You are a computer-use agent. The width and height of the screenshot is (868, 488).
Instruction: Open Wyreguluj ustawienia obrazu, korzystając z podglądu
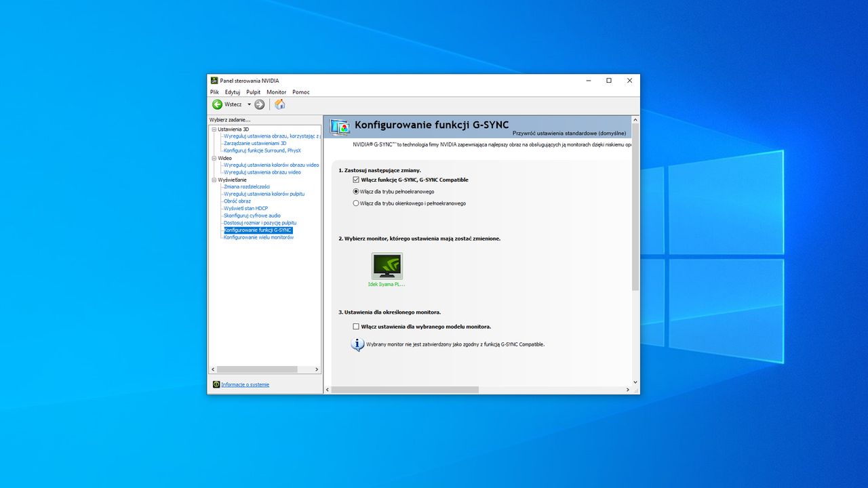272,136
